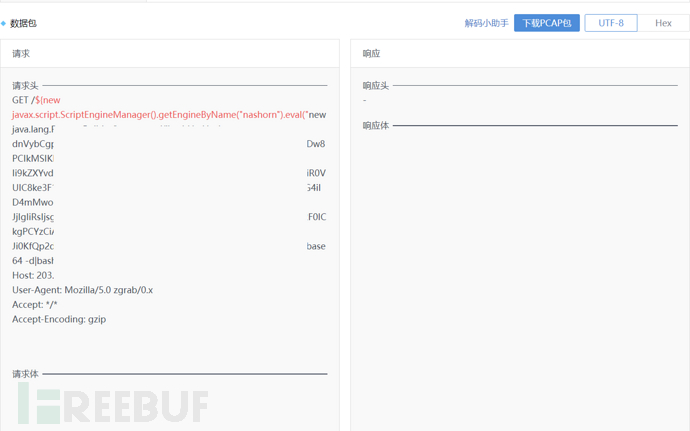
Task: Select the 请求 panel header
Action: 21,54
